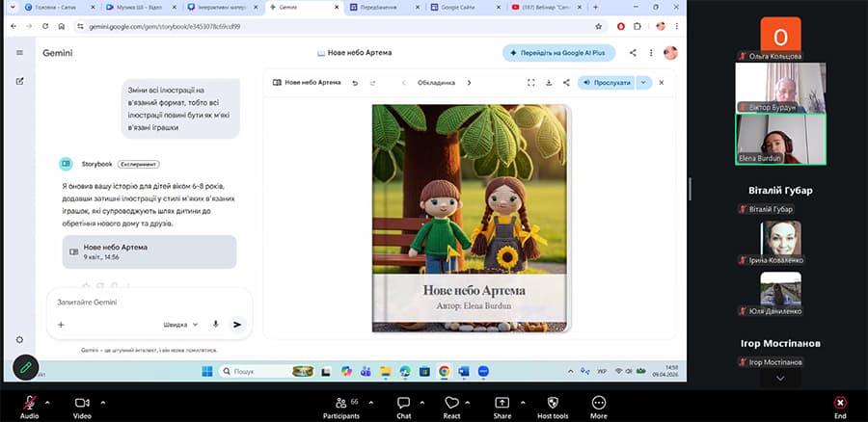Go to the next storybook page
This screenshot has width=868, height=422.
(470, 83)
